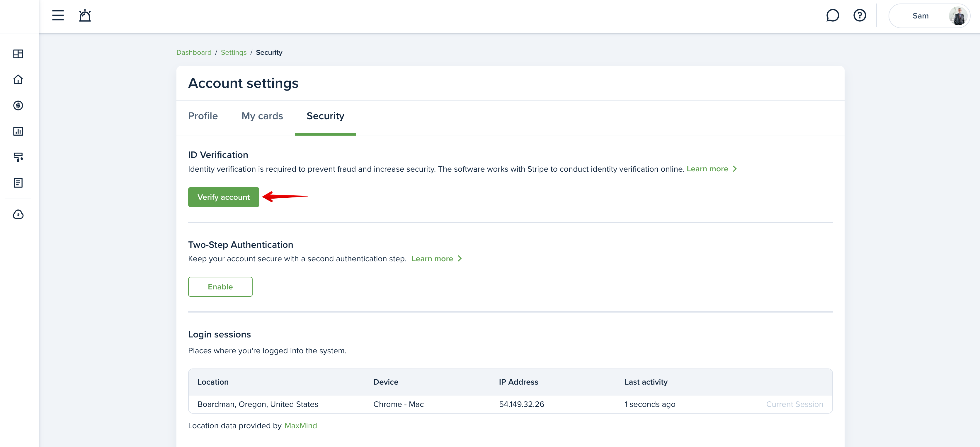Select the Security tab

pos(325,116)
